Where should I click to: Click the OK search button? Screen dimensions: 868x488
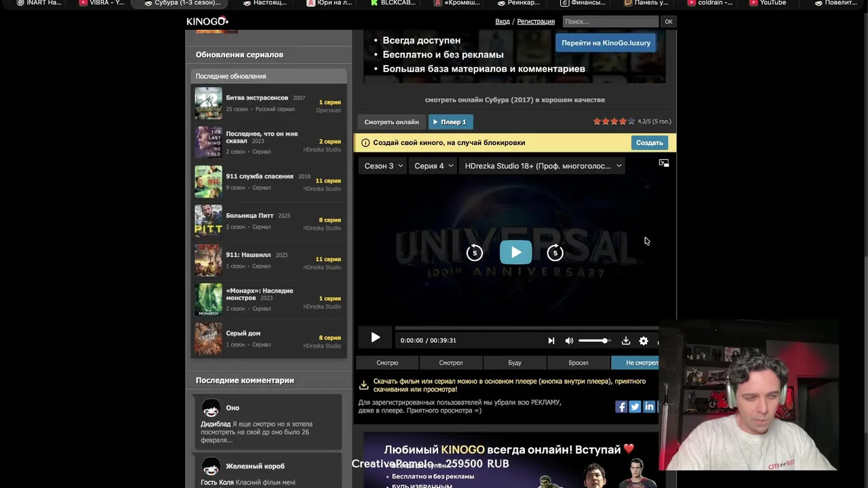pyautogui.click(x=669, y=22)
